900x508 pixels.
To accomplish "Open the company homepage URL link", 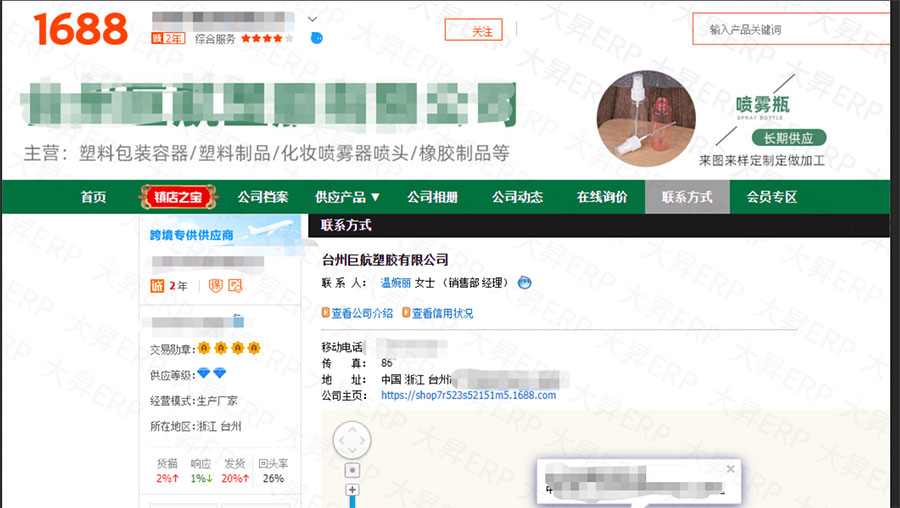I will [468, 395].
